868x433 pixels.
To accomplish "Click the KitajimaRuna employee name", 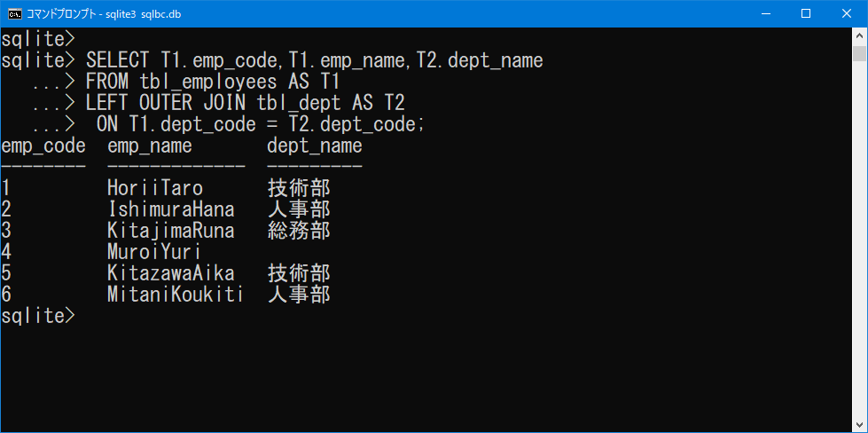I will (x=171, y=231).
